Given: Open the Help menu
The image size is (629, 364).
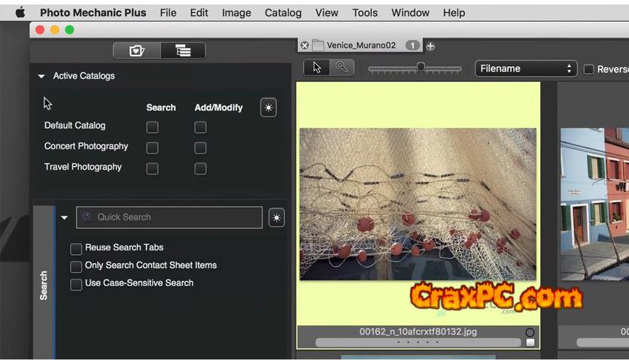Looking at the screenshot, I should (454, 13).
